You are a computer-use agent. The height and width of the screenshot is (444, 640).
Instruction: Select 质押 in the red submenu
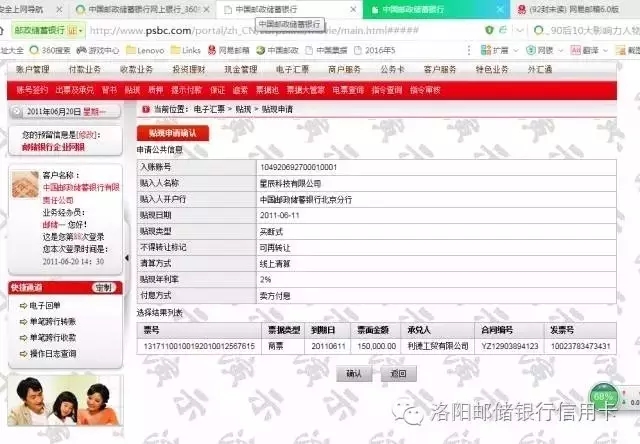[x=156, y=90]
